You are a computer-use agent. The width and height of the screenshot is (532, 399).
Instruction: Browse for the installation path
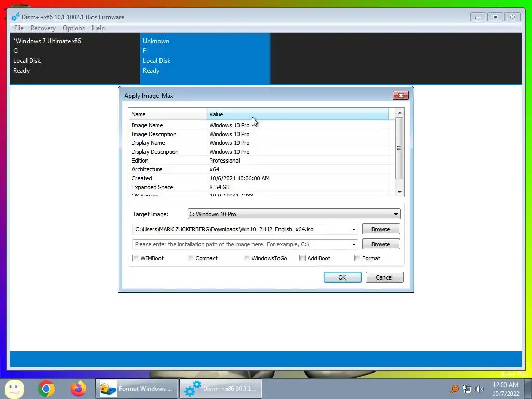tap(381, 244)
